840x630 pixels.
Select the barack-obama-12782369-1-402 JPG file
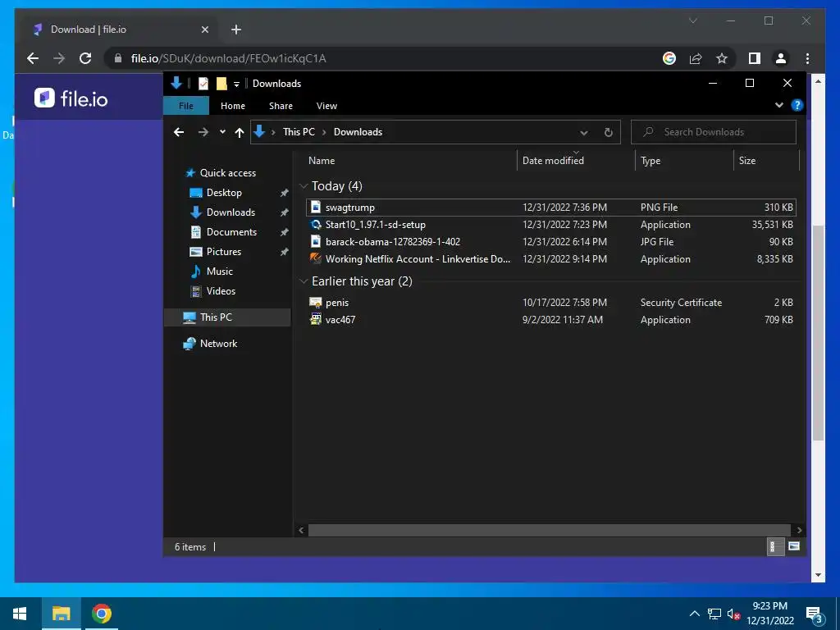[x=551, y=242]
